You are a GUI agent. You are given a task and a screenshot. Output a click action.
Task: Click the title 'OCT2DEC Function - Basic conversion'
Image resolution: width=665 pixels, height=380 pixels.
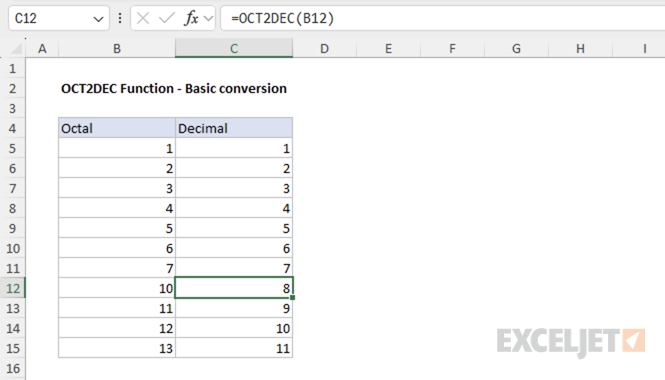click(174, 88)
